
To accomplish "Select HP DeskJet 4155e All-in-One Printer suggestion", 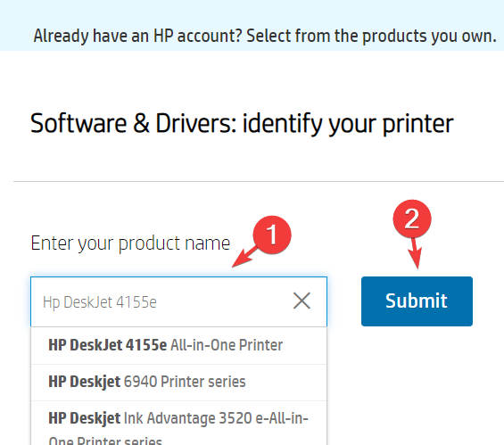I will (178, 346).
